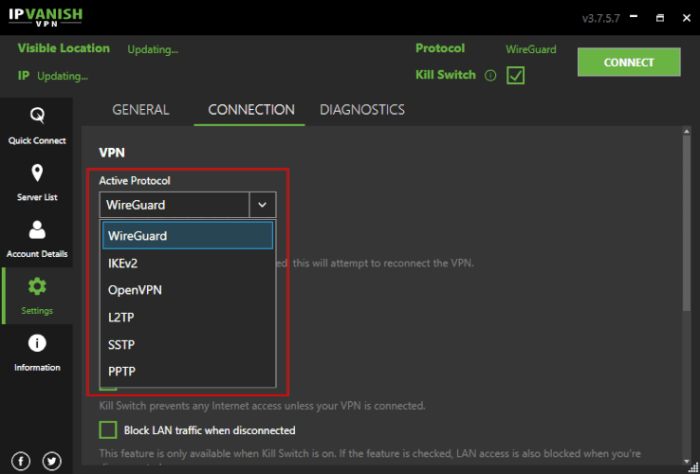Collapse the Active Protocol dropdown arrow
Image resolution: width=700 pixels, height=474 pixels.
262,205
